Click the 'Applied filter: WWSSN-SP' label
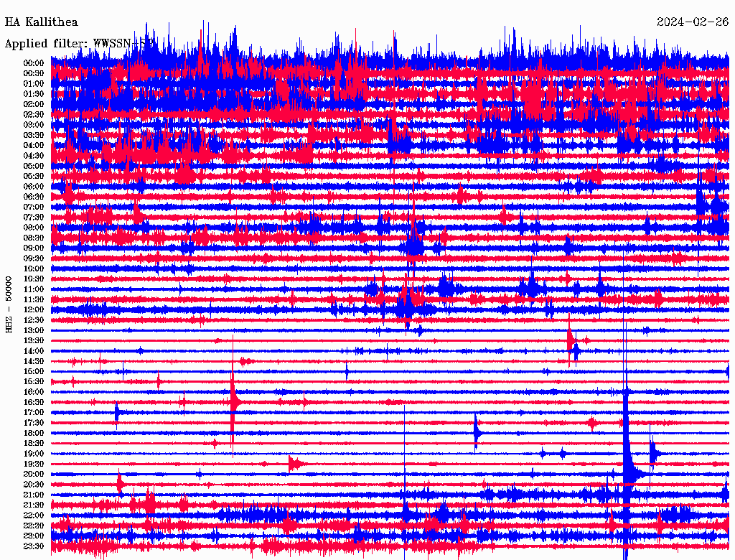 [79, 44]
